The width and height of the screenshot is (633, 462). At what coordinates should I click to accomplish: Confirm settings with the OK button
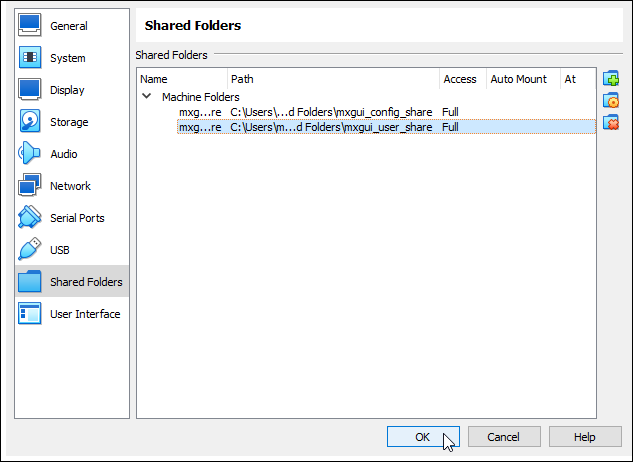pos(422,437)
